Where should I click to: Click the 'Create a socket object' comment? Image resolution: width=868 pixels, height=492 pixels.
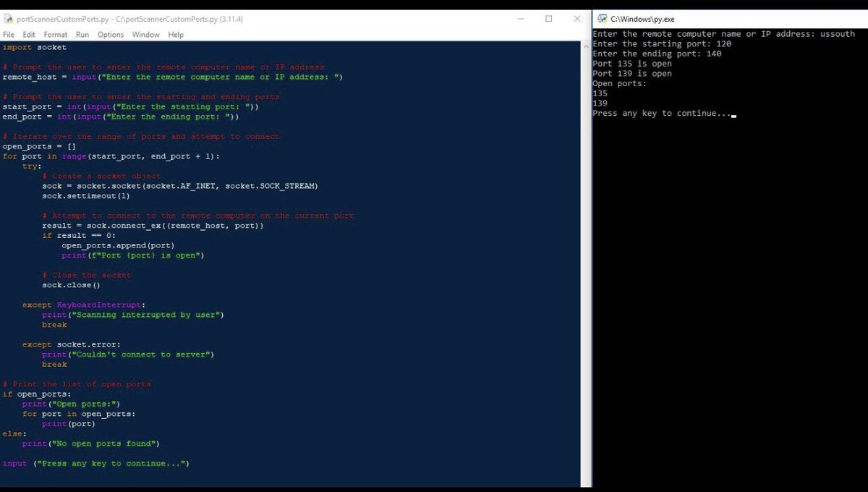pyautogui.click(x=101, y=176)
